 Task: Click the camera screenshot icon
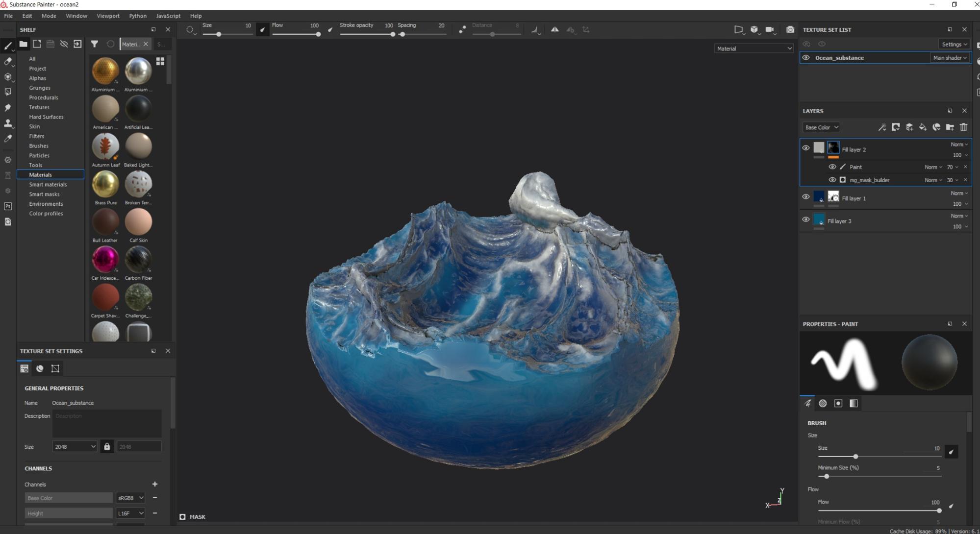790,30
